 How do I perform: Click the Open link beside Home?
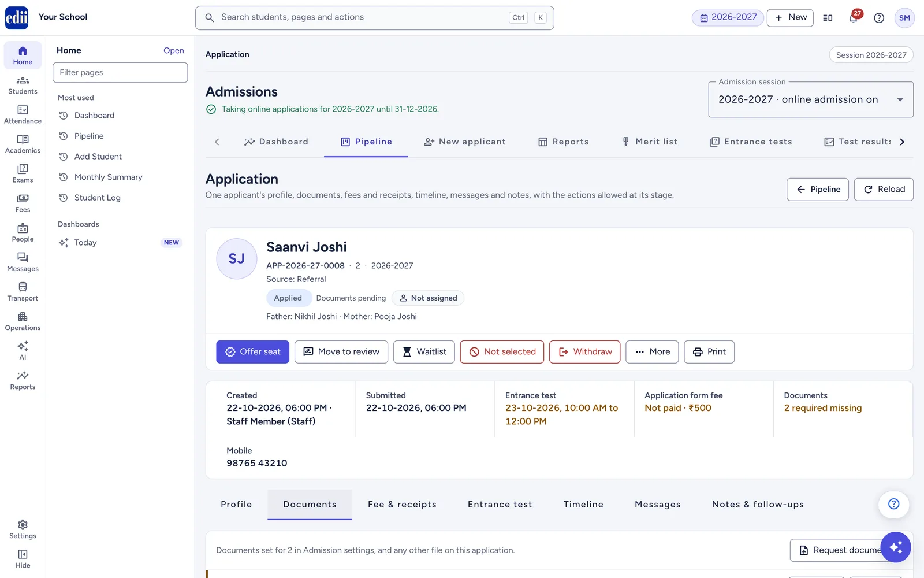tap(173, 51)
